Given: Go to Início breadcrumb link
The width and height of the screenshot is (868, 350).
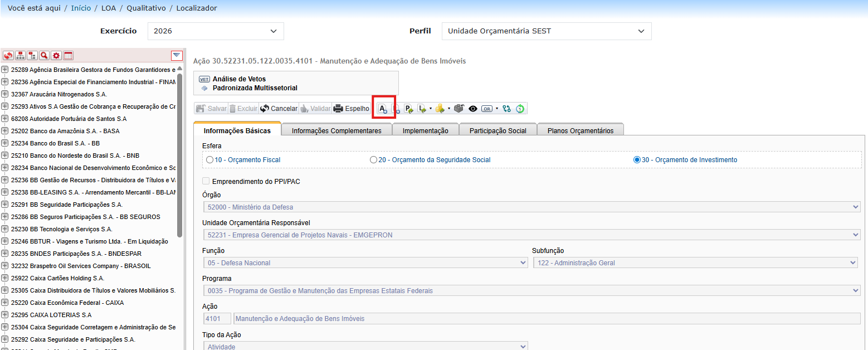Looking at the screenshot, I should (81, 8).
